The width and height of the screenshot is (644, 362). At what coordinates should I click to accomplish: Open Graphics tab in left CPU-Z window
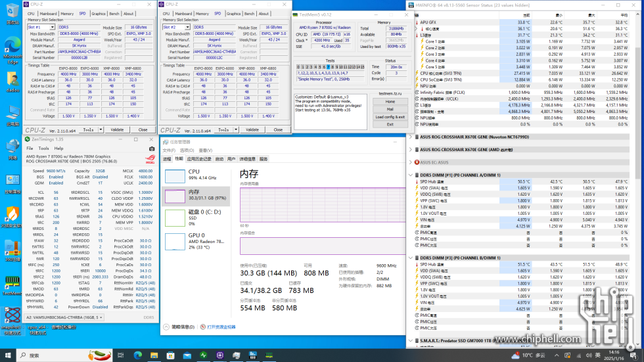click(98, 14)
